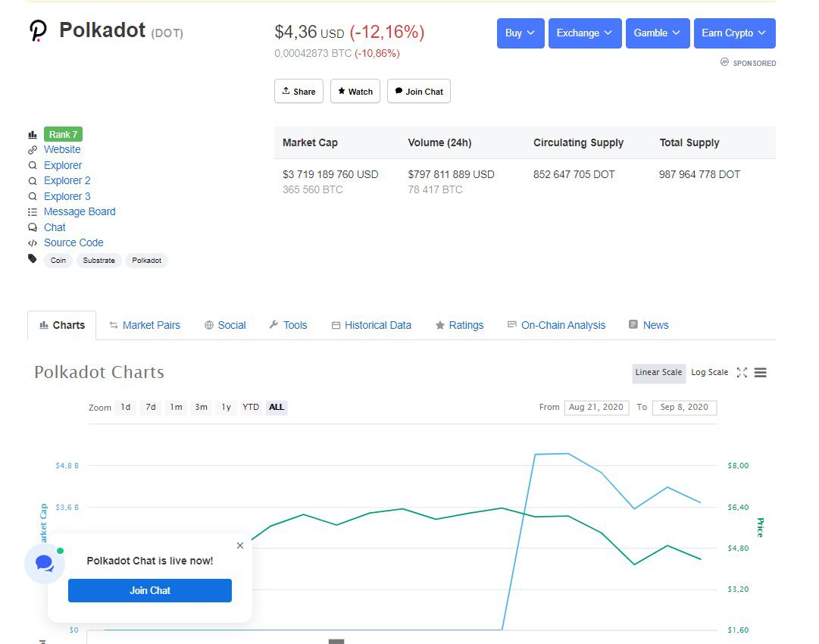Select the Substrate tag
Viewport: 819px width, 644px height.
pyautogui.click(x=98, y=260)
